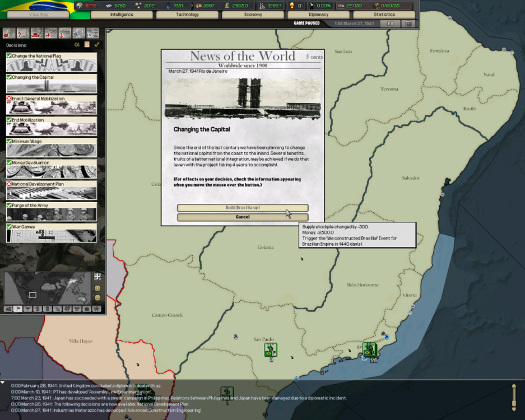Switch to victory points star map mode
Viewport: 525px width, 420px height.
pyautogui.click(x=96, y=309)
